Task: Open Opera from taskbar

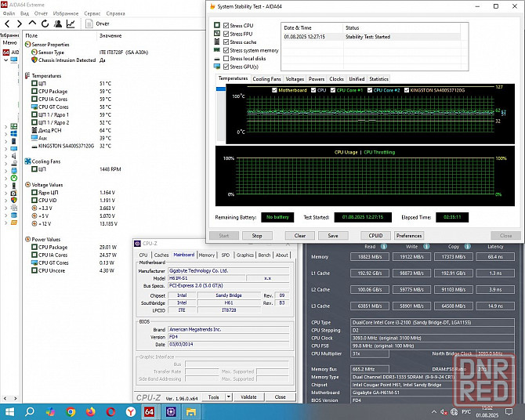Action: click(x=110, y=411)
